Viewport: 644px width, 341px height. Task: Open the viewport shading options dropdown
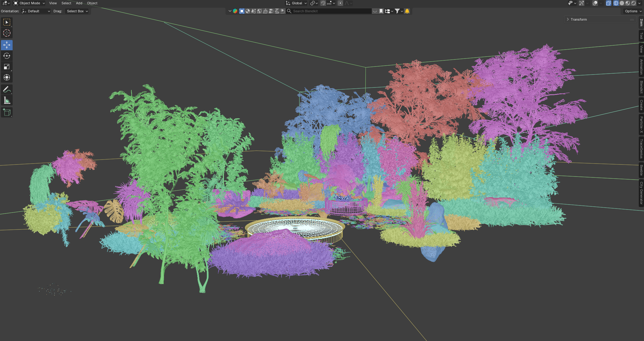tap(639, 3)
